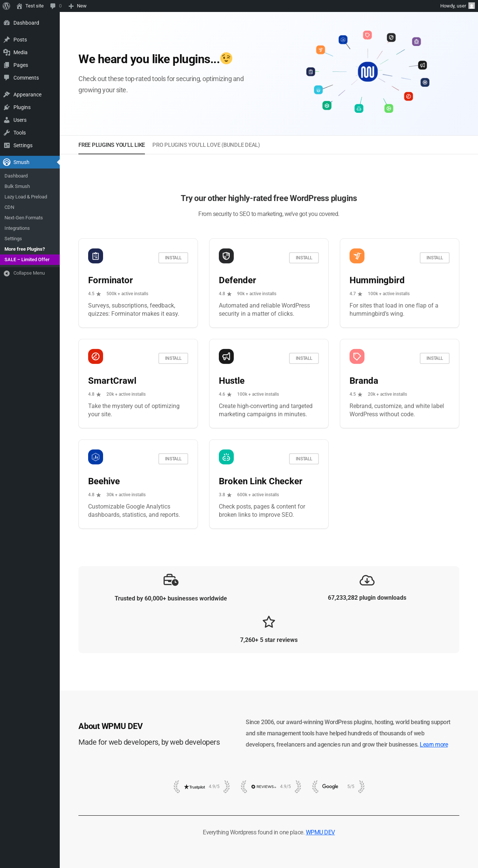Open Bulk Smush in the Smush submenu

[x=17, y=186]
